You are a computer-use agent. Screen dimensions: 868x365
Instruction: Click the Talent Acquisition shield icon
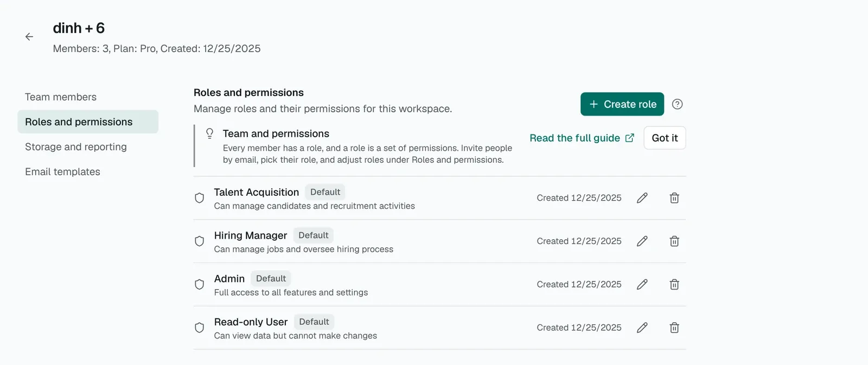point(200,198)
